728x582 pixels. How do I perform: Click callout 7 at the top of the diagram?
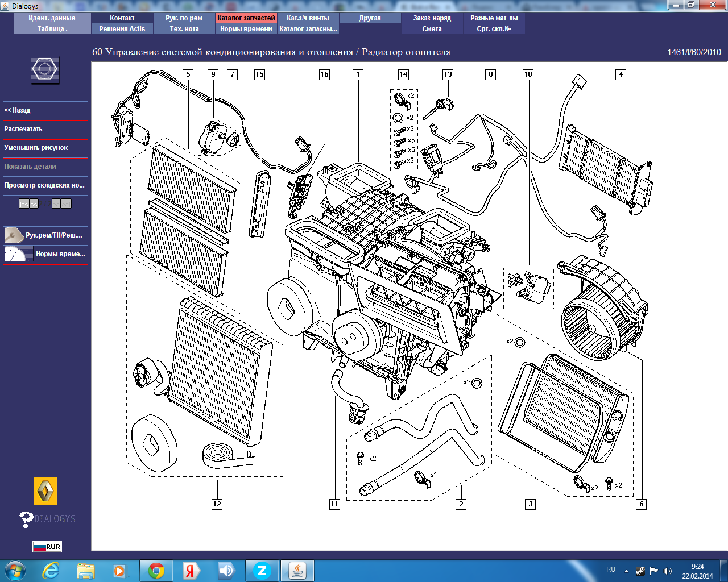(x=232, y=74)
